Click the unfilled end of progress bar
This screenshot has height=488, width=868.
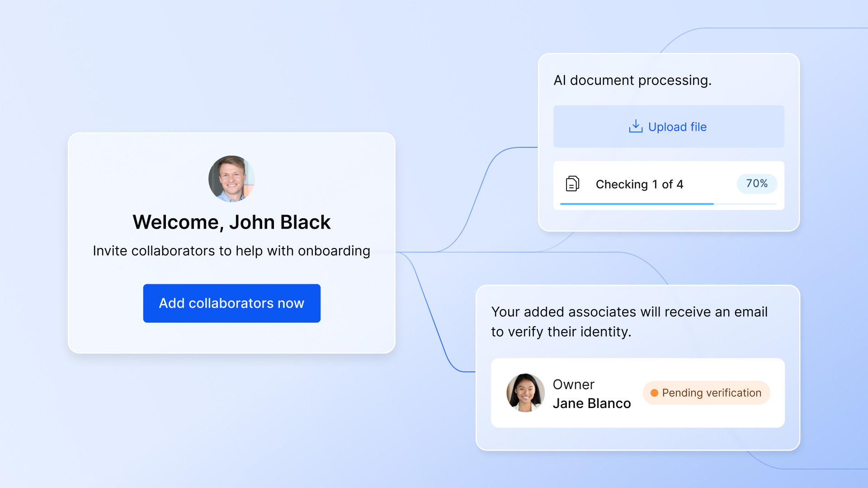(x=746, y=204)
